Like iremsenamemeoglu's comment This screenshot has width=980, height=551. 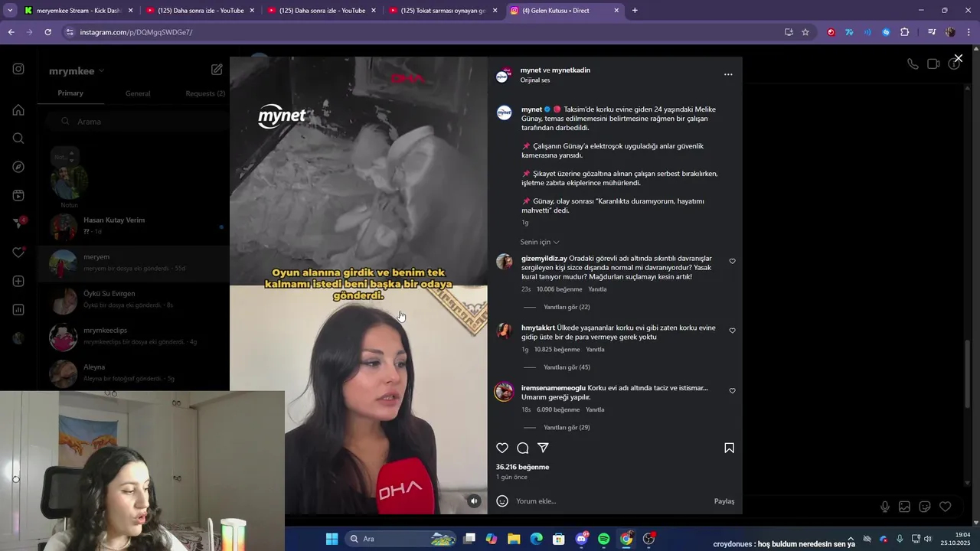pos(732,390)
